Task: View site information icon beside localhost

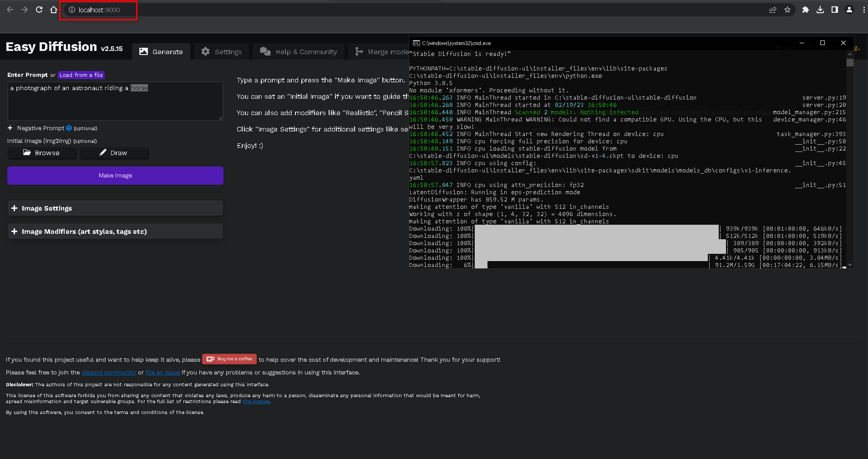Action: click(x=72, y=10)
